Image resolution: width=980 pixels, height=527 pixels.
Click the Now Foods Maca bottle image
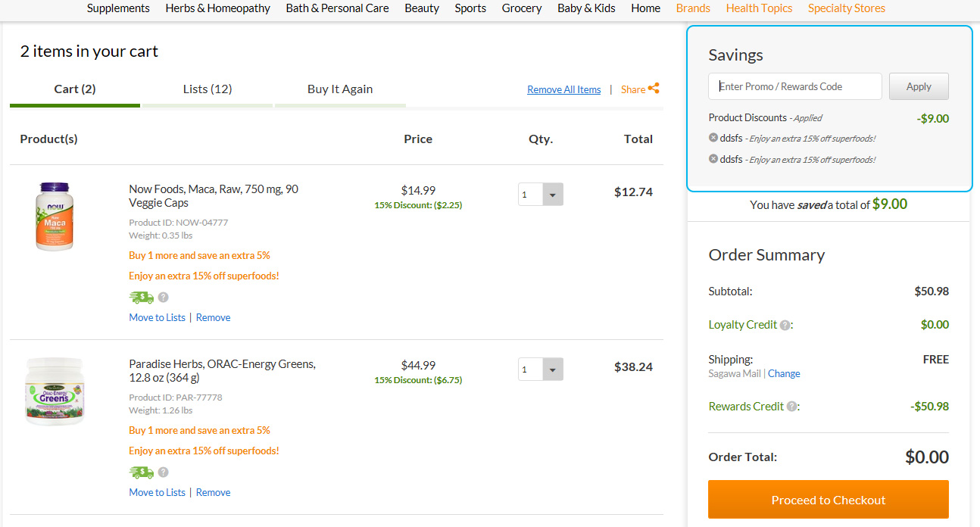coord(55,217)
